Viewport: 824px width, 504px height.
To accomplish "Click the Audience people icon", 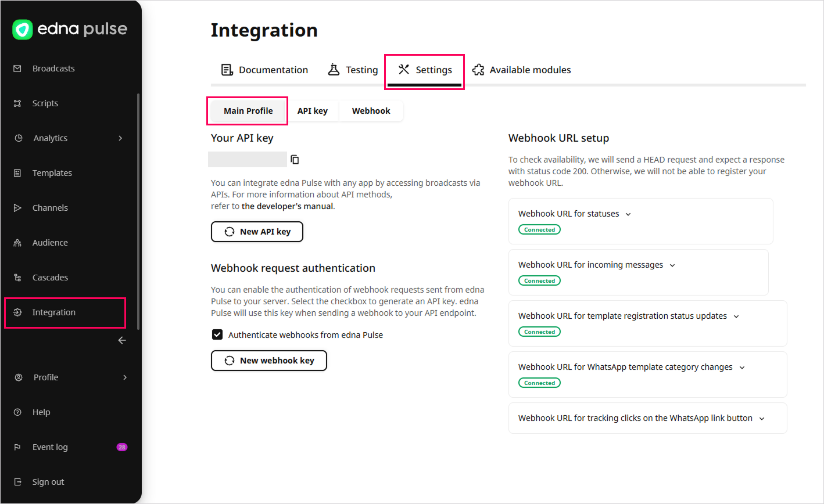I will point(17,243).
